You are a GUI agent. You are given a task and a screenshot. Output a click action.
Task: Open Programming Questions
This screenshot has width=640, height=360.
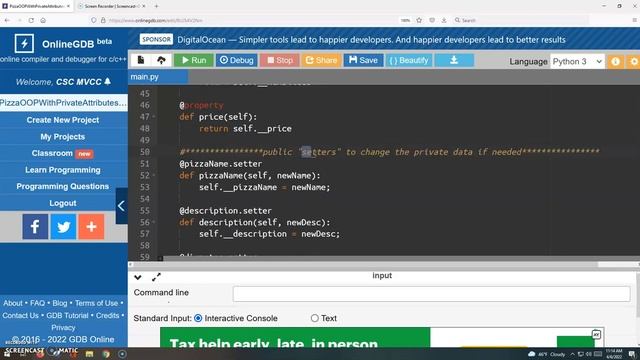click(63, 187)
